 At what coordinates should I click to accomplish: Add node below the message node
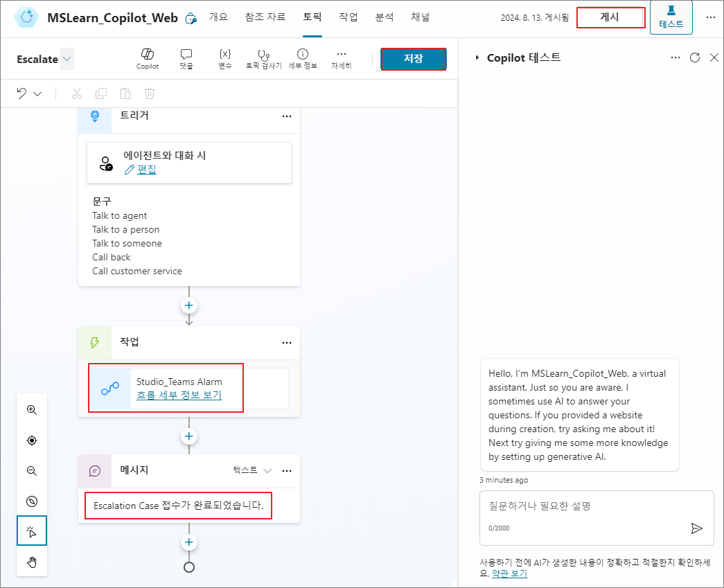click(x=189, y=542)
